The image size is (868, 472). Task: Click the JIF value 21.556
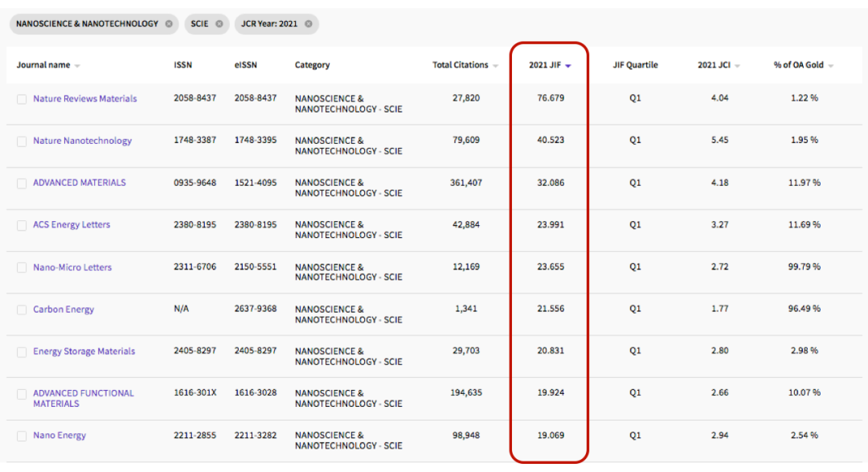click(x=551, y=309)
